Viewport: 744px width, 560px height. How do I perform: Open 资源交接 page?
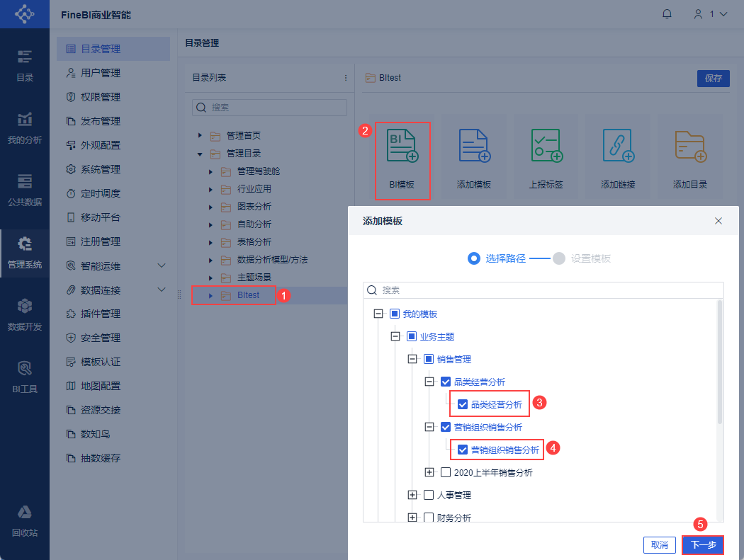pyautogui.click(x=113, y=410)
